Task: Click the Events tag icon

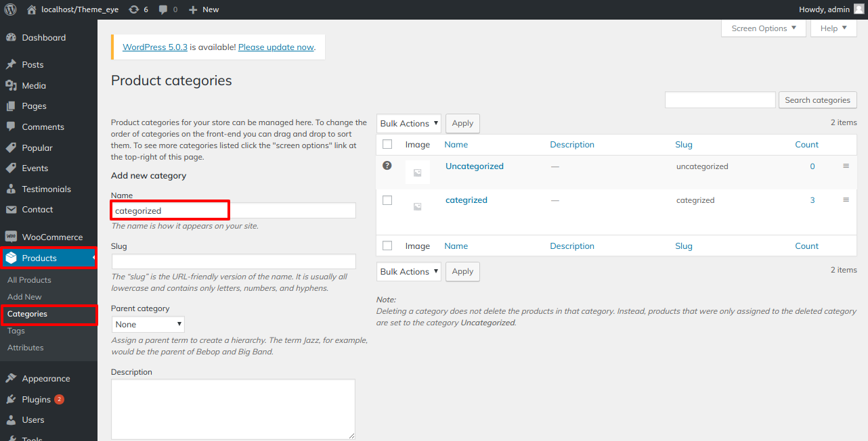Action: tap(11, 168)
